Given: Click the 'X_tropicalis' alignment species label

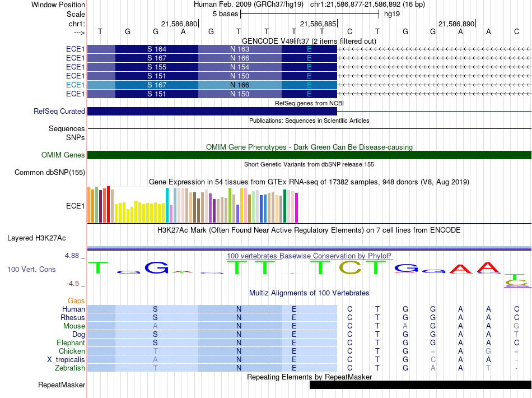Looking at the screenshot, I should [66, 360].
